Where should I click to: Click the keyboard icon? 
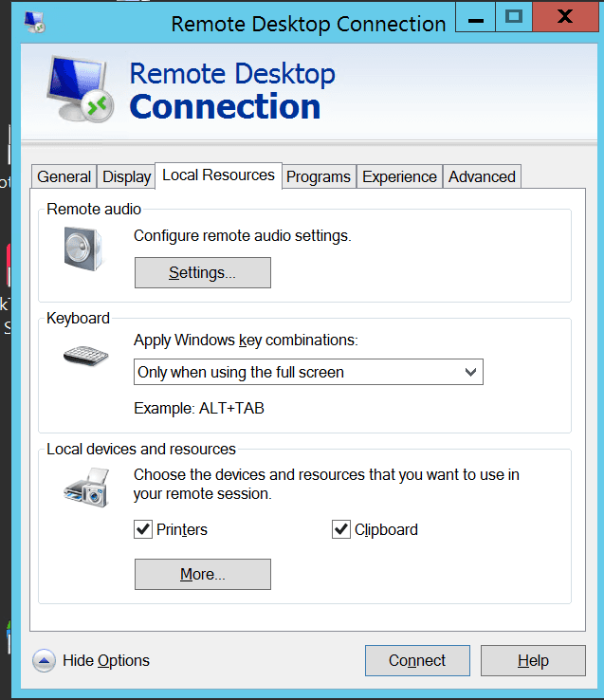pyautogui.click(x=85, y=356)
